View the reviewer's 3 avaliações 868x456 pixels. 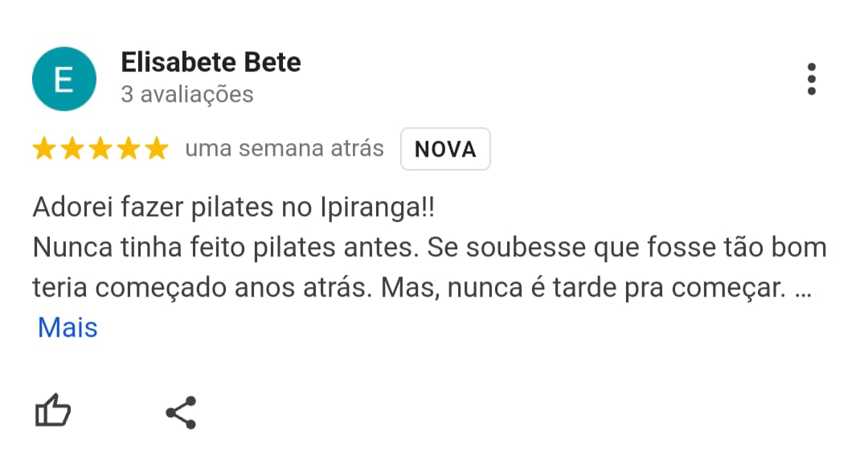click(x=187, y=94)
